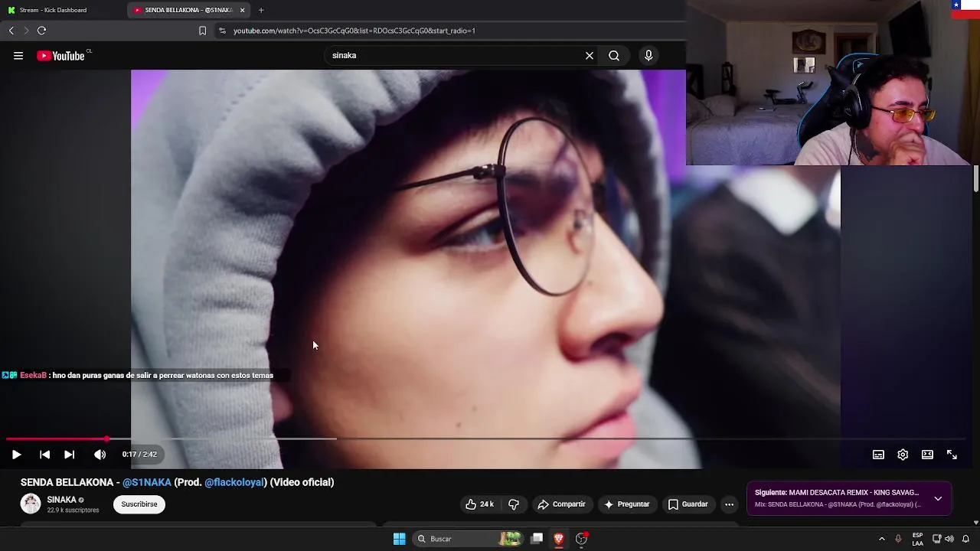This screenshot has width=980, height=551.
Task: Open the YouTube hamburger guide menu
Action: pyautogui.click(x=18, y=56)
